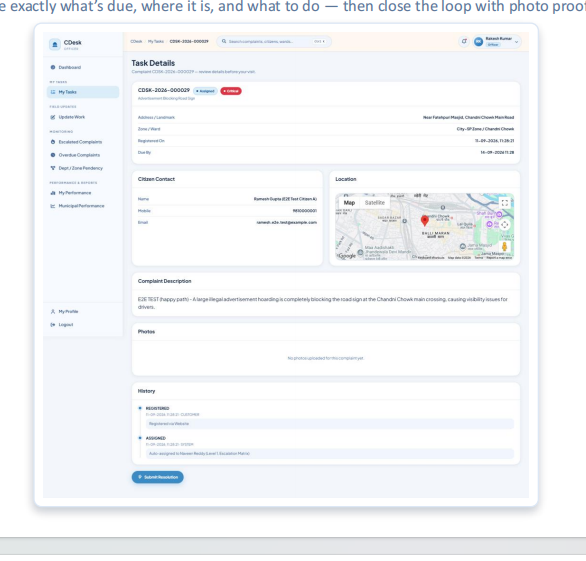
Task: Click the CDesk breadcrumb link
Action: pyautogui.click(x=136, y=41)
